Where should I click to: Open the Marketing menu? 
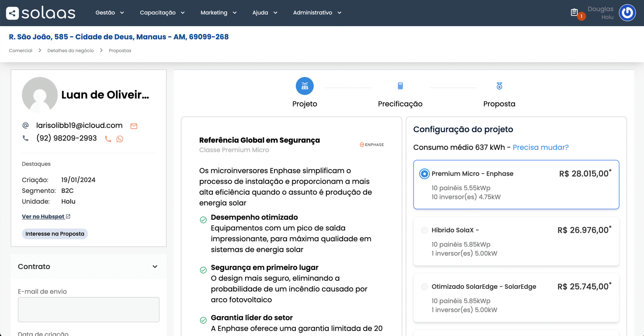tap(218, 13)
